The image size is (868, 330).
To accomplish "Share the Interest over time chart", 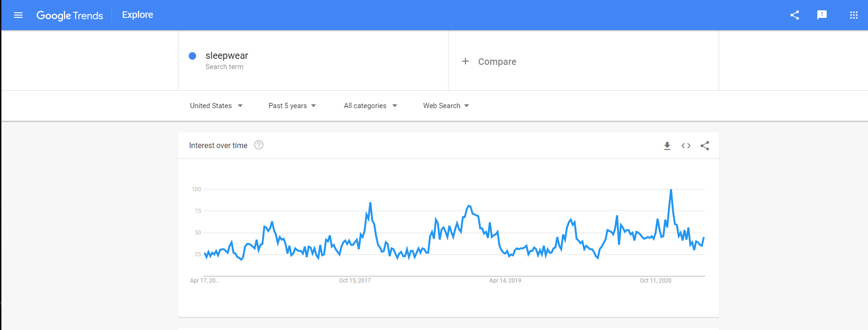I will (705, 146).
